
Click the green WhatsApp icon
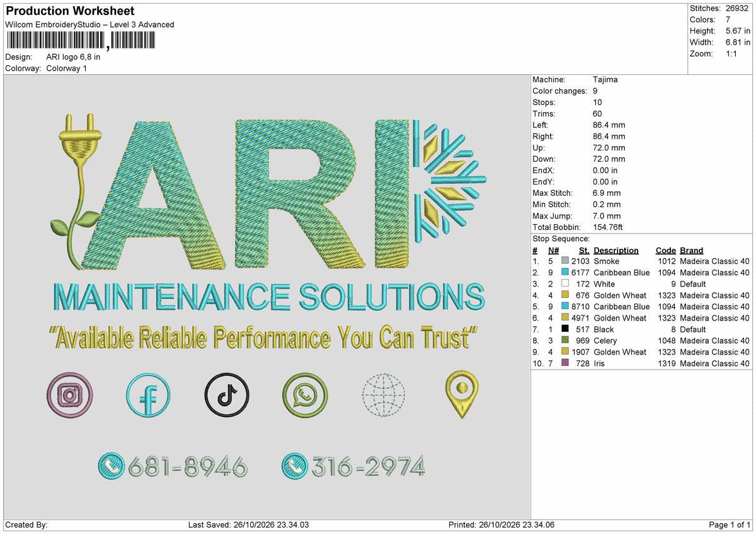305,395
